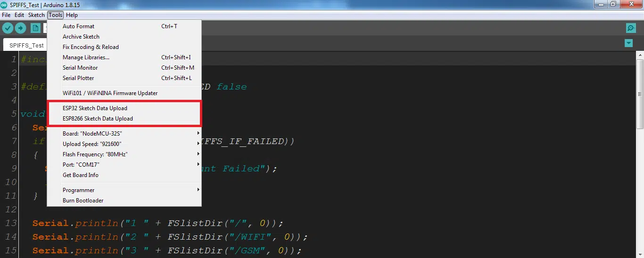Select Burn Bootloader
644x258 pixels.
tap(124, 201)
